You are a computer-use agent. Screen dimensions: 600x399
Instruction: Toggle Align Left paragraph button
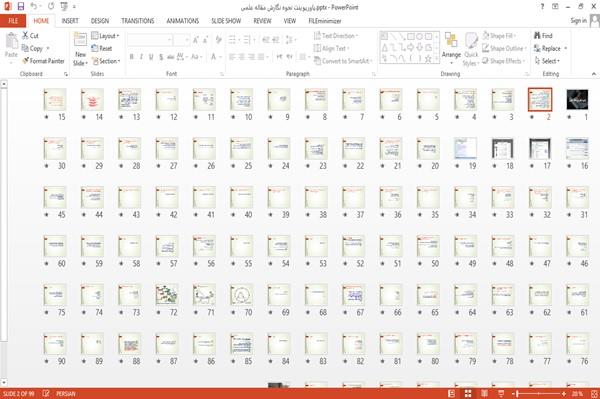tap(232, 57)
